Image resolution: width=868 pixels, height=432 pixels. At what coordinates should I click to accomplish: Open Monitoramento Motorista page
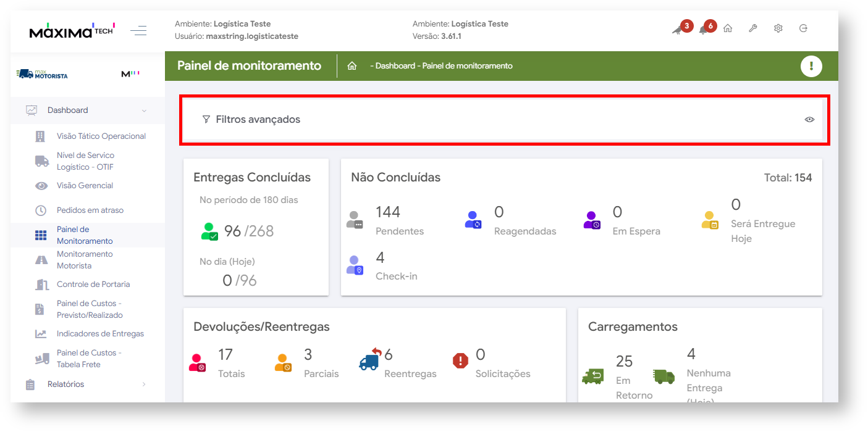click(85, 260)
